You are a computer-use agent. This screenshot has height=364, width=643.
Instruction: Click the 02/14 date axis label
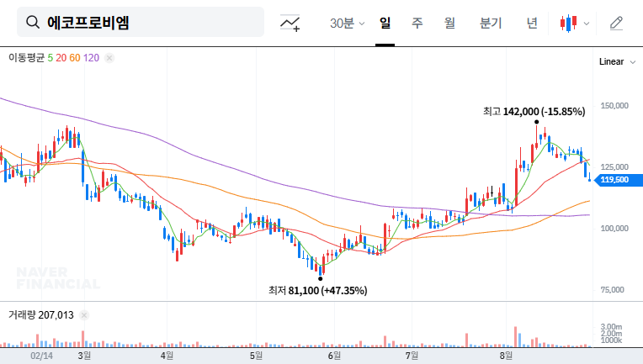(x=41, y=356)
